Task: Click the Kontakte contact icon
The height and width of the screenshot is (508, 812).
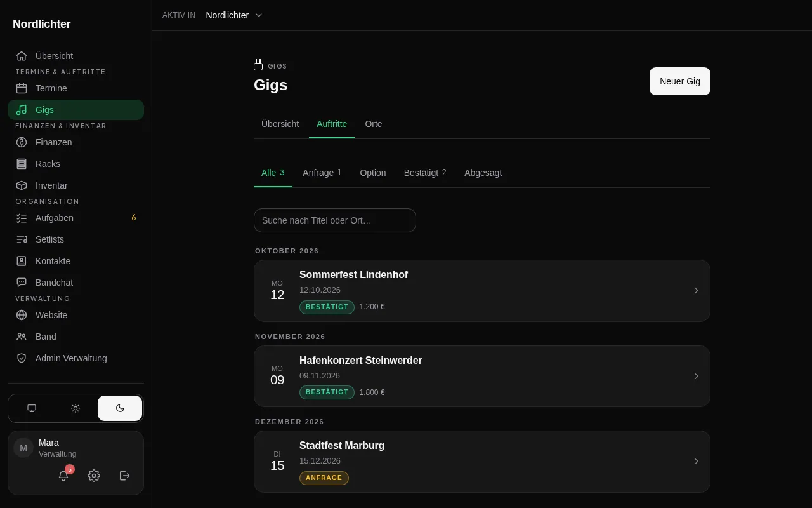Action: (x=22, y=261)
